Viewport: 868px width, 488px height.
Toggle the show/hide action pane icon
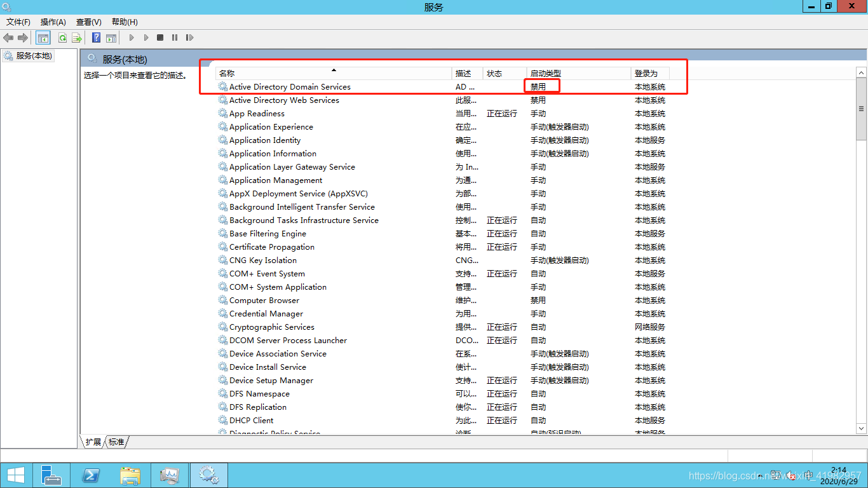(x=111, y=38)
